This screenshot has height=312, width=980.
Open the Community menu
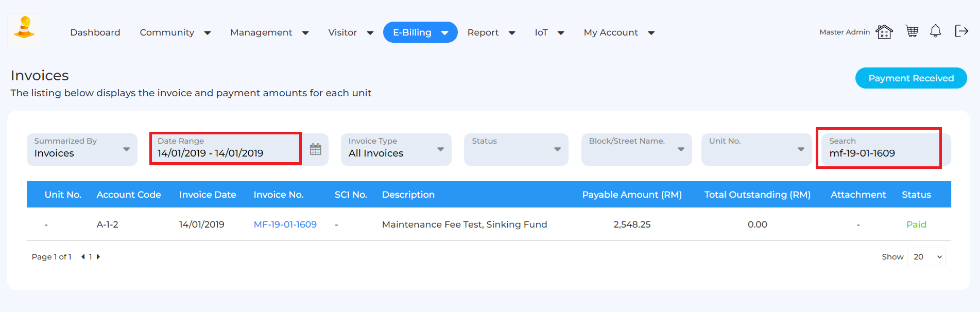tap(175, 32)
